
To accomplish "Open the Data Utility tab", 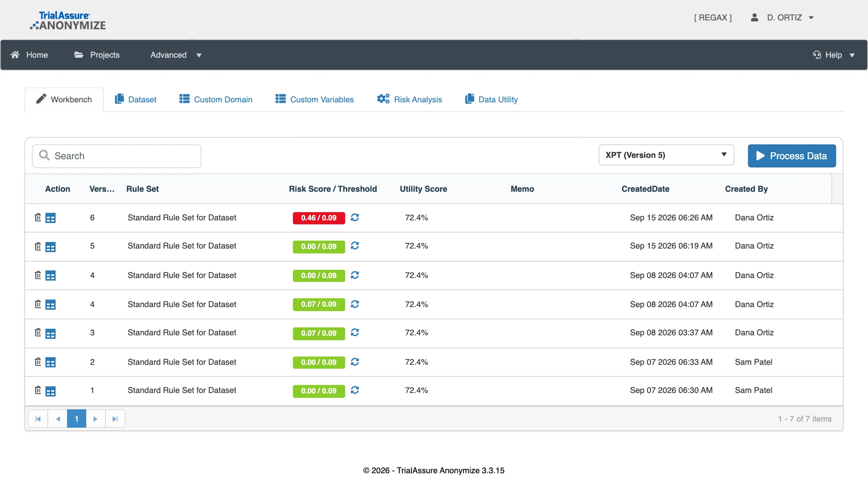I will pos(491,99).
